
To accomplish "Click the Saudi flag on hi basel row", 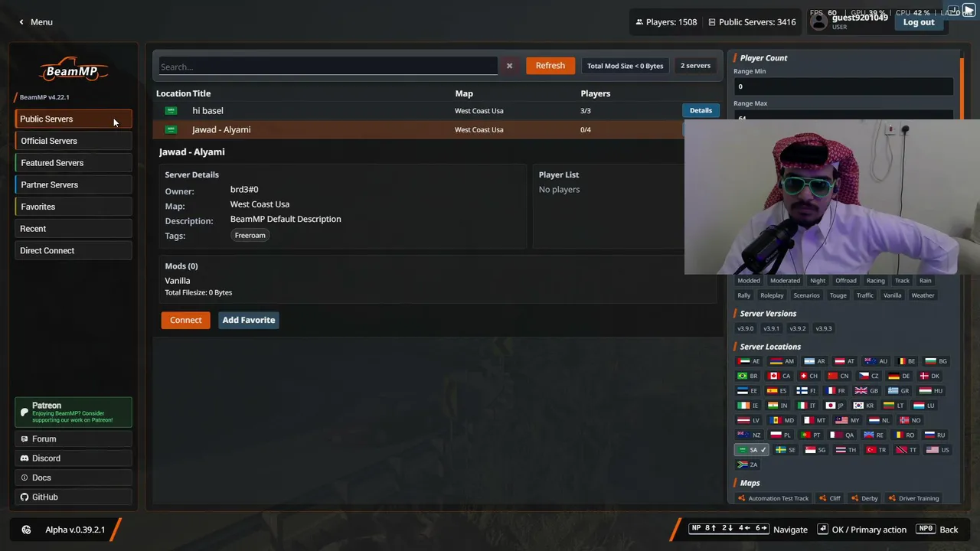I will coord(171,111).
